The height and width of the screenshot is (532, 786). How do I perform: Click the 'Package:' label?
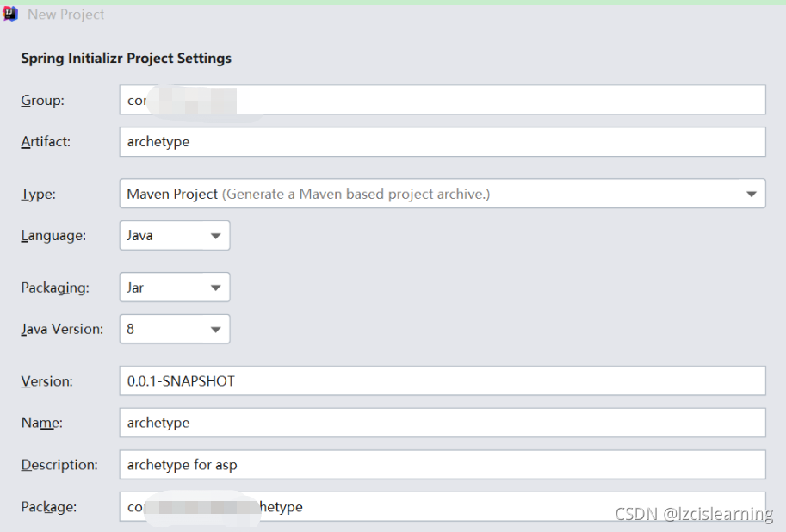tap(48, 507)
